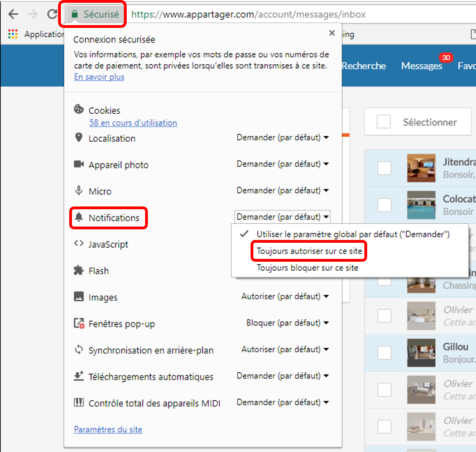Click the browser reload icon

pos(52,15)
